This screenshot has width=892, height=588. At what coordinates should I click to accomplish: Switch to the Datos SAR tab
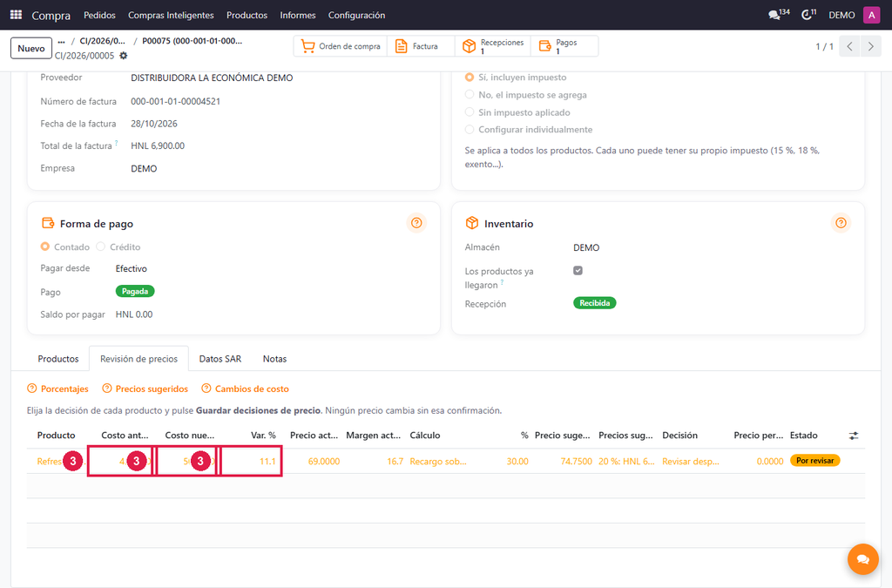tap(220, 359)
